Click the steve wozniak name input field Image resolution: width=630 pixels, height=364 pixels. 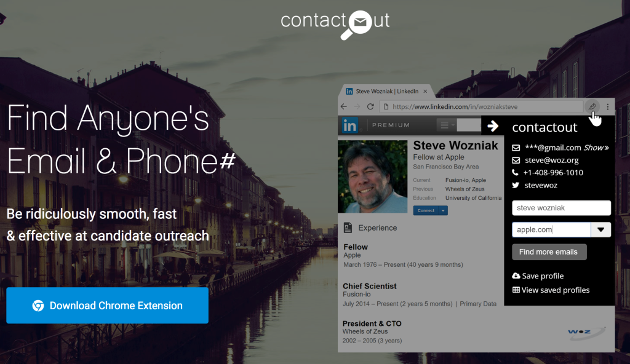point(561,208)
